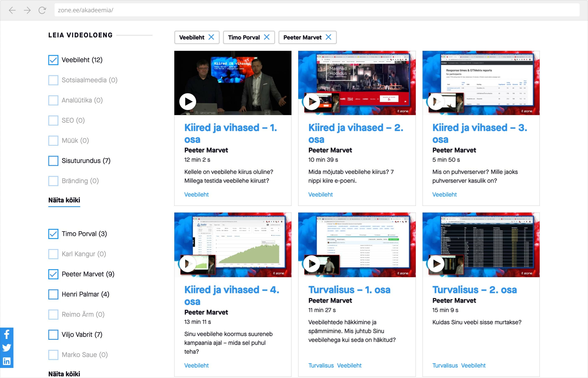Play the Turvalisus 2. osa video
The width and height of the screenshot is (588, 378).
436,264
